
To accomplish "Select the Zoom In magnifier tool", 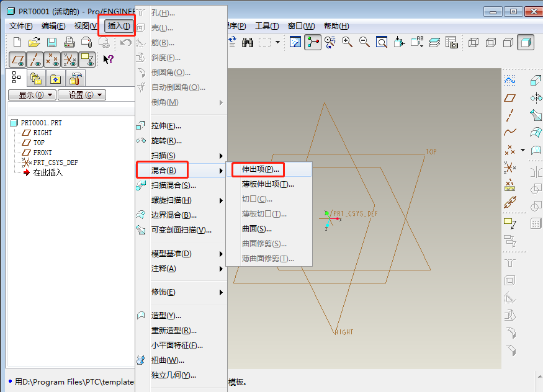I will (x=346, y=42).
